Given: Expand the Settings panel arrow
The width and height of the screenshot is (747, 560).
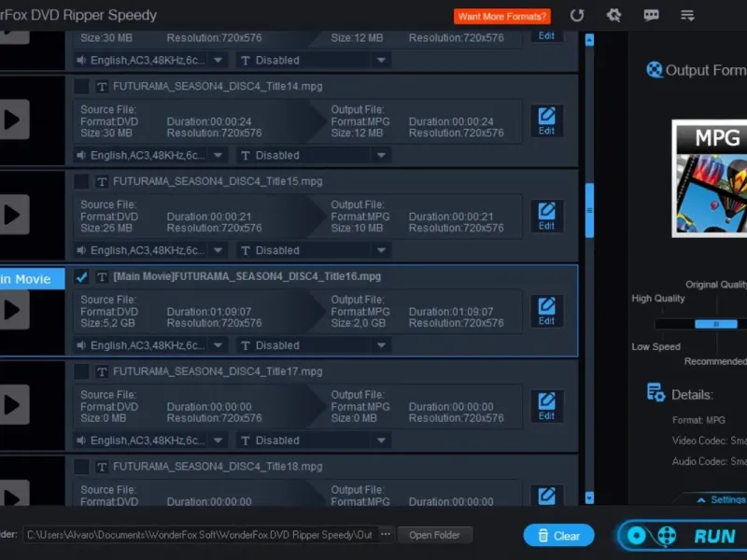Looking at the screenshot, I should point(701,500).
